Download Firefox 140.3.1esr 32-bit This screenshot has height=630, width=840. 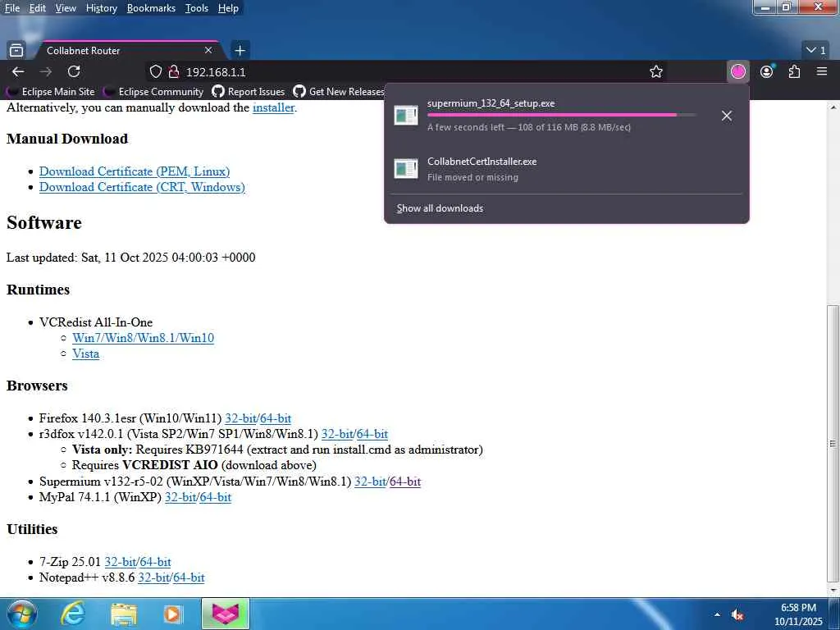(240, 418)
